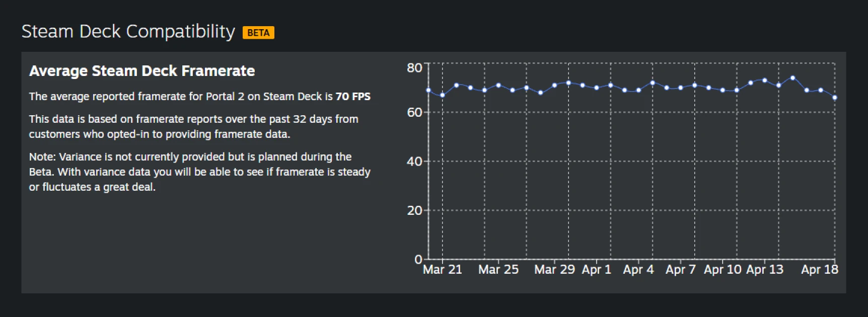This screenshot has width=868, height=317.
Task: Click the data point above Mar 25
Action: tap(498, 86)
